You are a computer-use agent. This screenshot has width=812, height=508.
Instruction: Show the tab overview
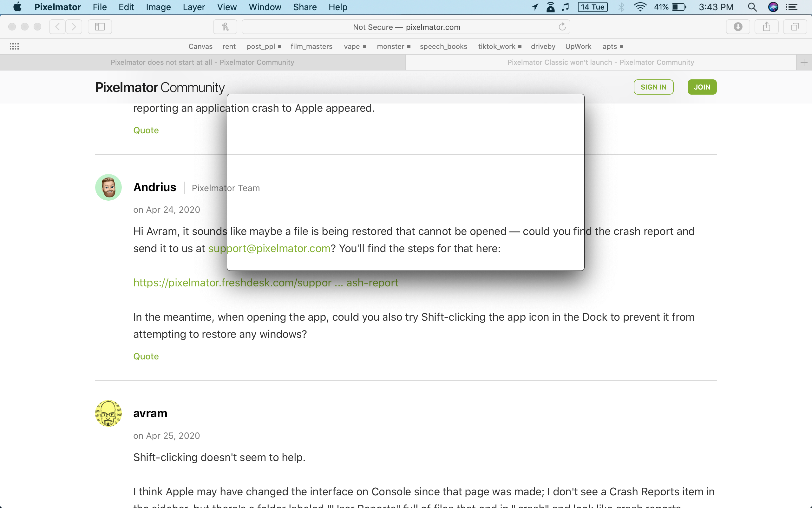795,27
